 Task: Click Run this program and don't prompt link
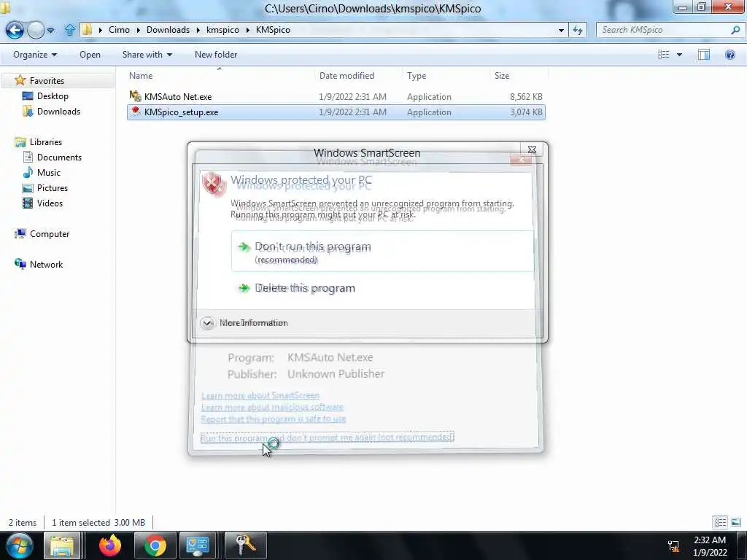(x=328, y=437)
